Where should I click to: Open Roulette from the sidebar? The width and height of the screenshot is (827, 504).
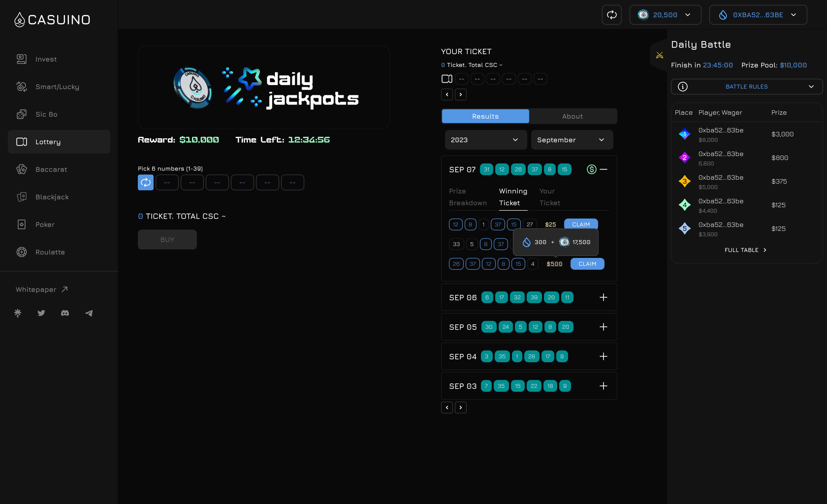point(50,252)
